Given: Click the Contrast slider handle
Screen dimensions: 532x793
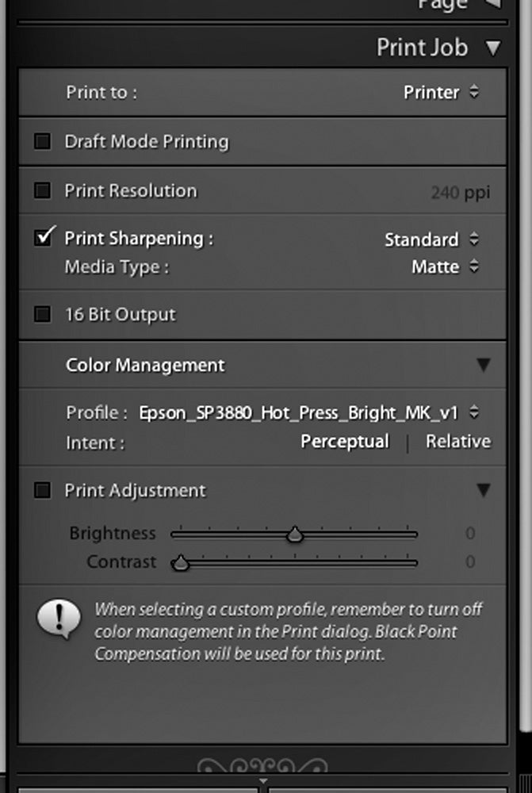Looking at the screenshot, I should (x=180, y=563).
